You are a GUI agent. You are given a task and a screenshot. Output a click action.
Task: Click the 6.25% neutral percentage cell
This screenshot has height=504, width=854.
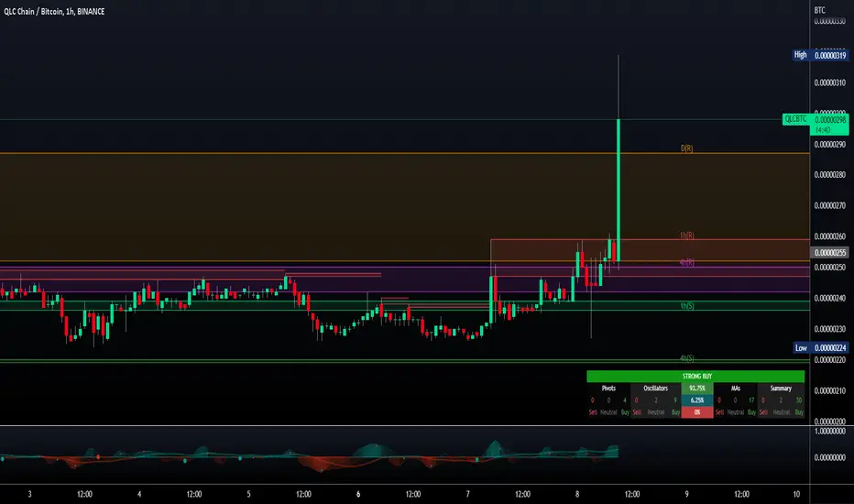pos(697,400)
